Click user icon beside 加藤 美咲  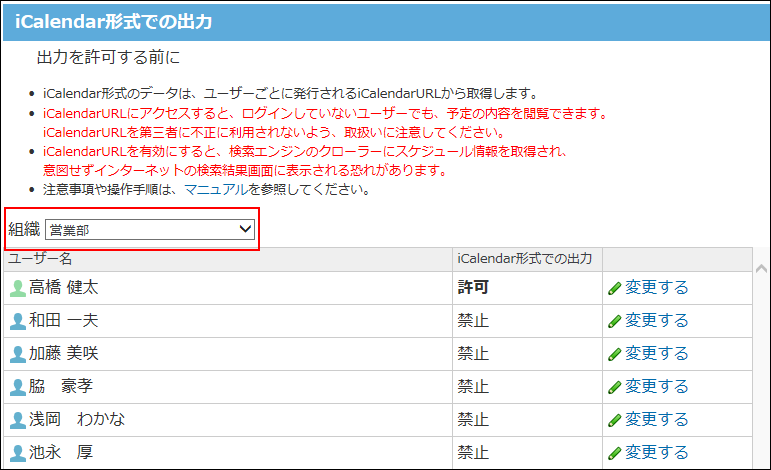coord(18,354)
